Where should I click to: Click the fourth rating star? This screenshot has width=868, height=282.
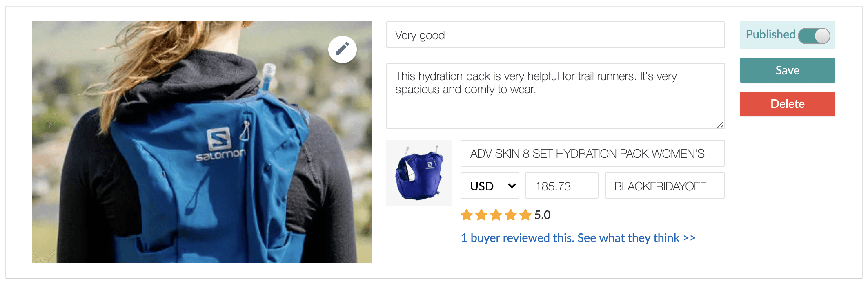tap(511, 215)
